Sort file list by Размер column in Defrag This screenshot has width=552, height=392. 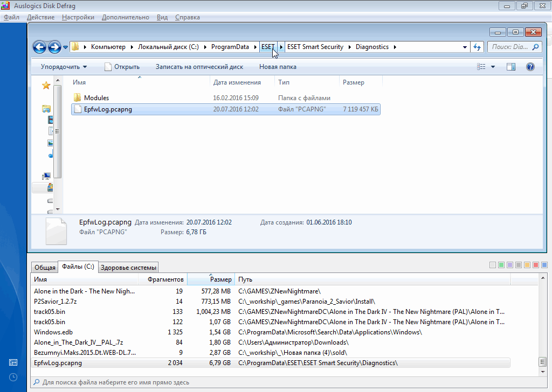[211, 279]
